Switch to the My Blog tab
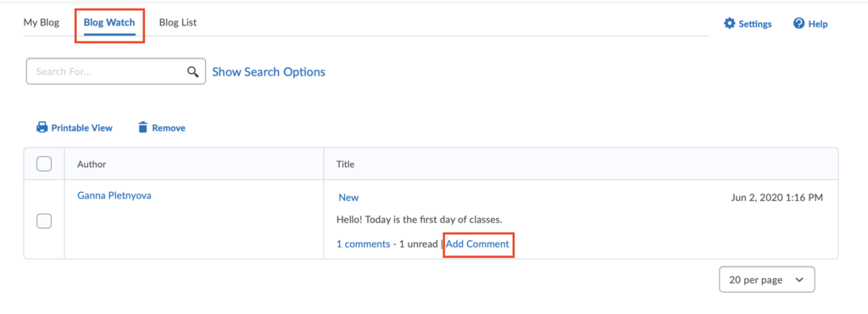The width and height of the screenshot is (868, 314). [x=42, y=23]
